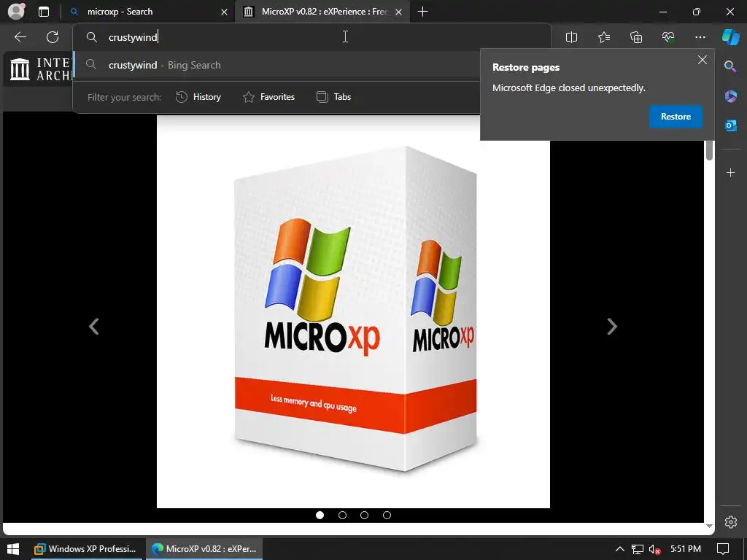Open Microsoft 365 sidebar icon
The width and height of the screenshot is (747, 560).
point(730,96)
